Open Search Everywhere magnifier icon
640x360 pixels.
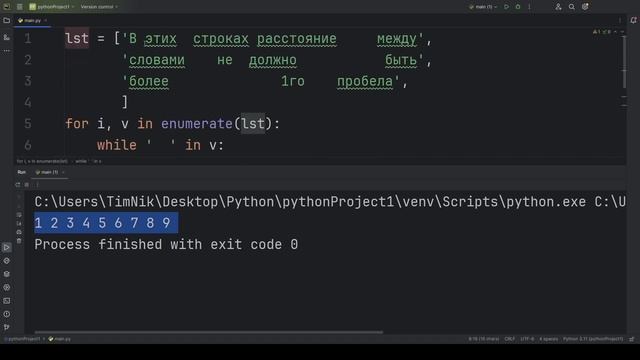point(572,7)
